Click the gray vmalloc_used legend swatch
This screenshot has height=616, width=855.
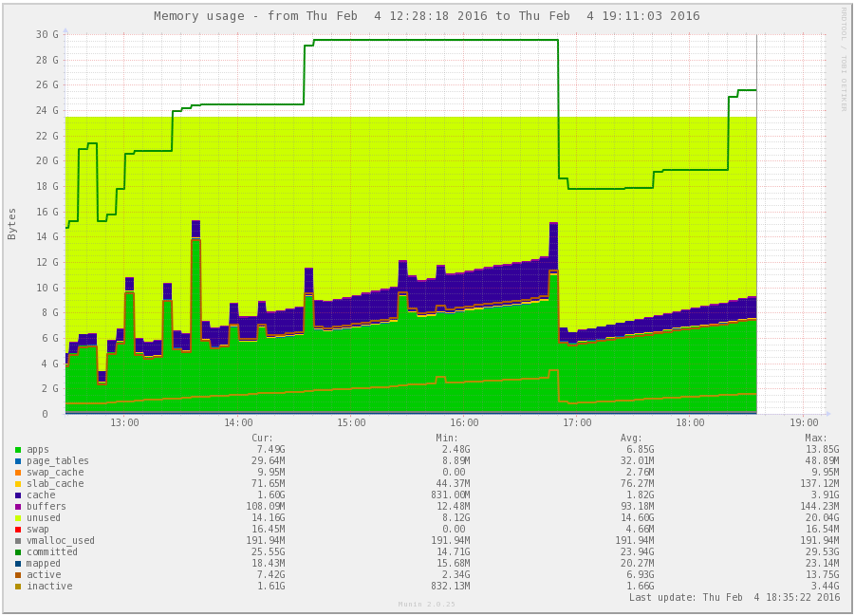[18, 541]
